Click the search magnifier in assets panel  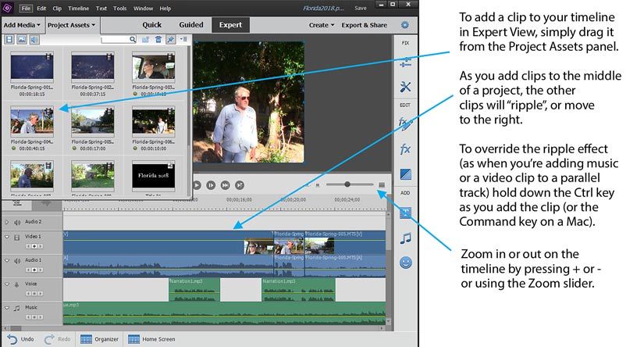pyautogui.click(x=133, y=40)
